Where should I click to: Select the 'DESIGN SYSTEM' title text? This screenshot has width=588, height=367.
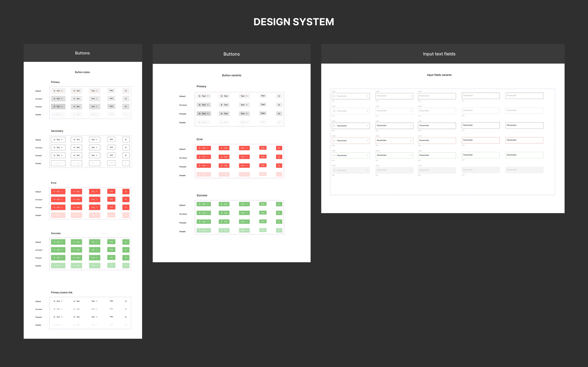[294, 22]
